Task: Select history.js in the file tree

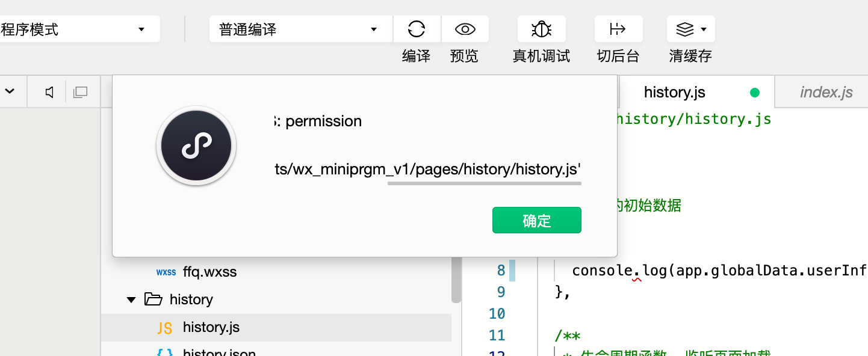Action: click(x=276, y=327)
